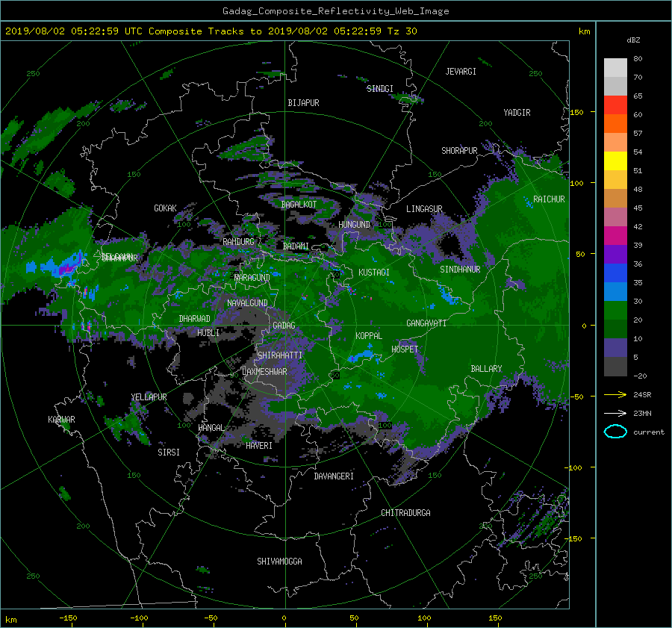Select the SHORAPUR city label
The height and width of the screenshot is (628, 672).
(x=459, y=151)
